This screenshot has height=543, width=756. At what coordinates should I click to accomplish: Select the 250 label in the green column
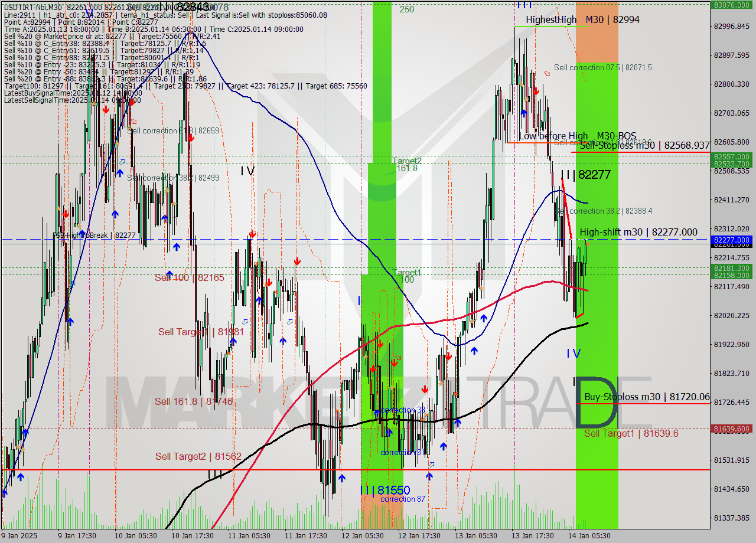click(x=406, y=9)
